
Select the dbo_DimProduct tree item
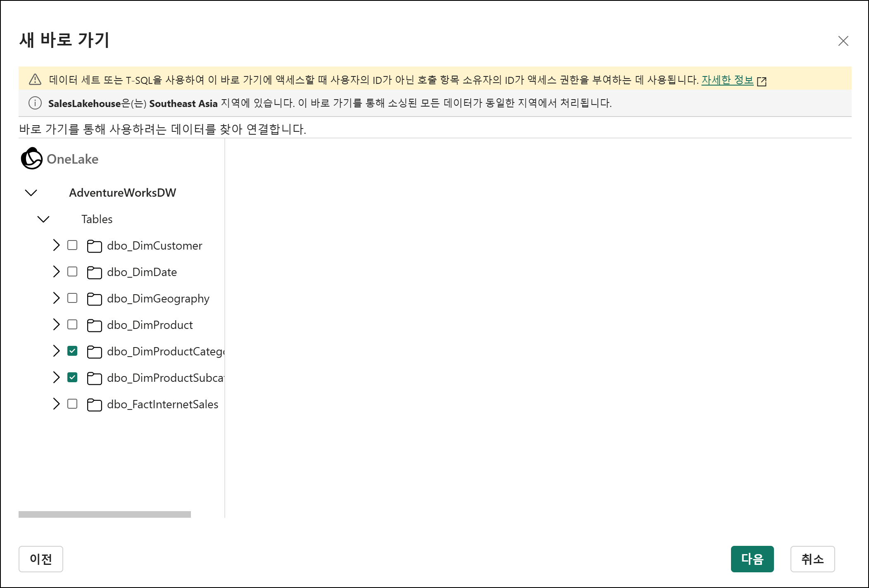click(x=150, y=325)
